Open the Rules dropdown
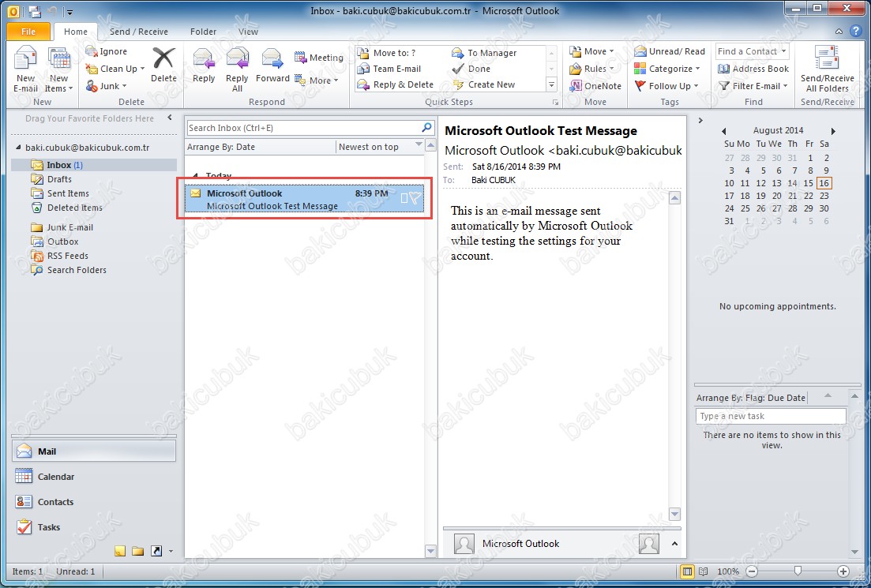 click(591, 69)
